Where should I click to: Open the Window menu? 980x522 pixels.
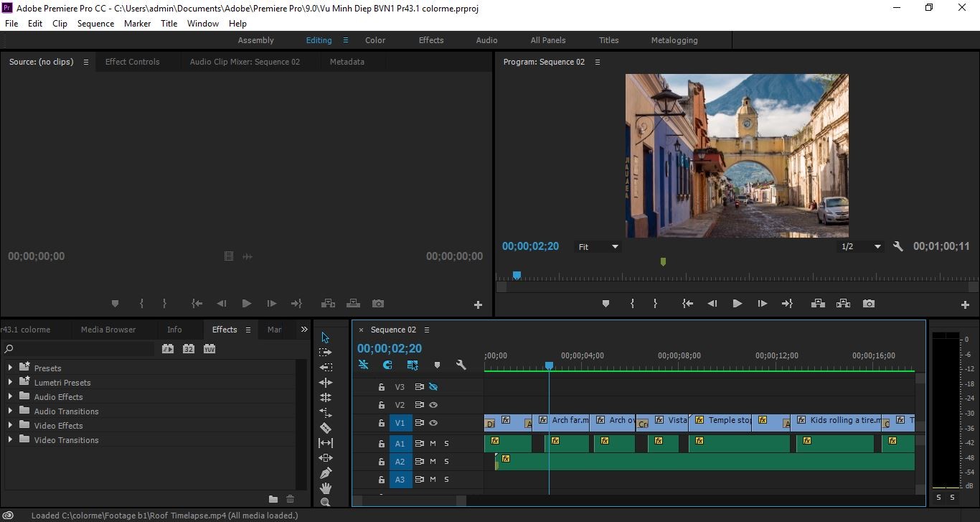point(203,23)
